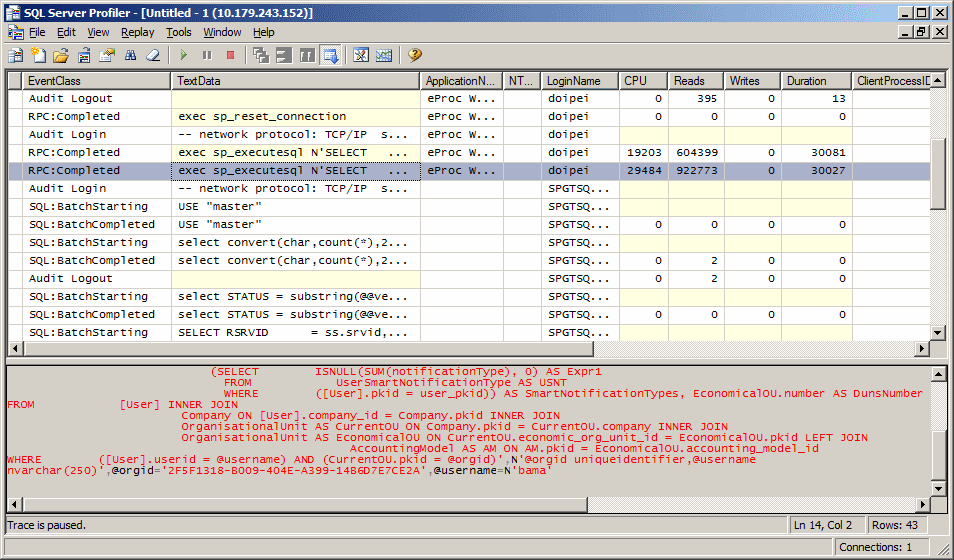Restore the inner trace document window
This screenshot has height=560, width=954.
point(922,32)
